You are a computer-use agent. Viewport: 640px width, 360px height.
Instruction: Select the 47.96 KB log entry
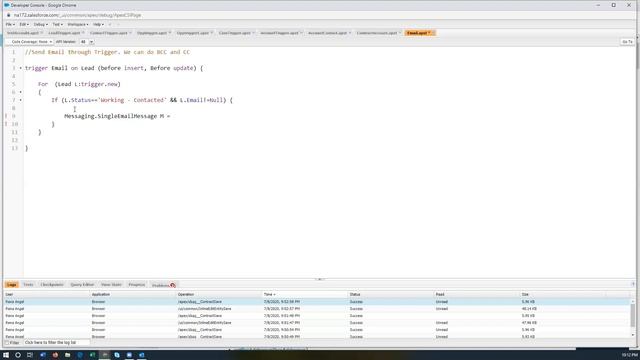[318, 322]
